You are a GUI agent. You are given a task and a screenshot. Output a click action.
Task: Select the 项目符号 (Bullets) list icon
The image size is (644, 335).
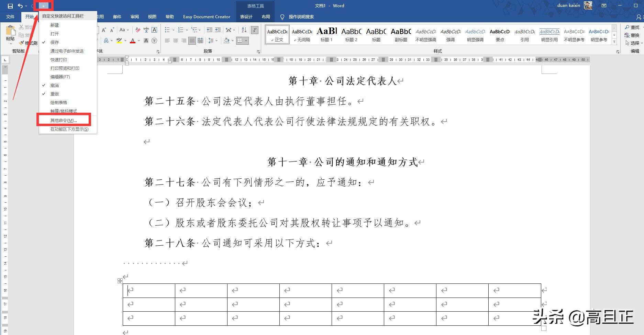[x=167, y=30]
